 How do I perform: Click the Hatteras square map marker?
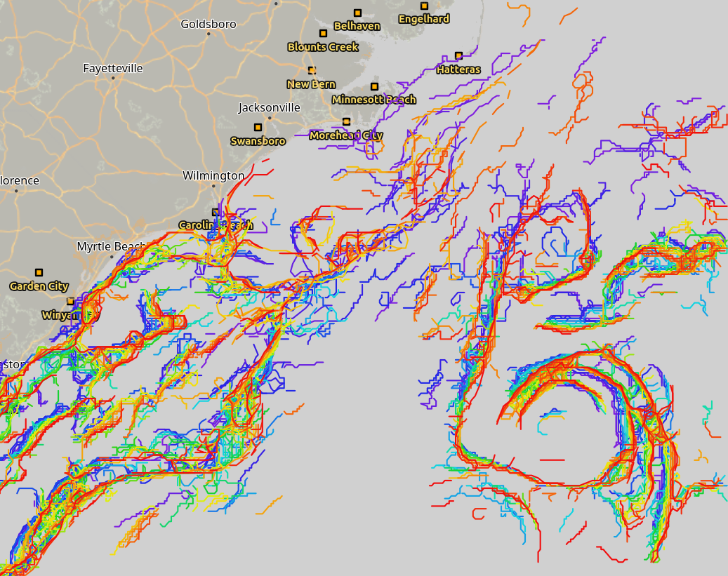pos(458,55)
